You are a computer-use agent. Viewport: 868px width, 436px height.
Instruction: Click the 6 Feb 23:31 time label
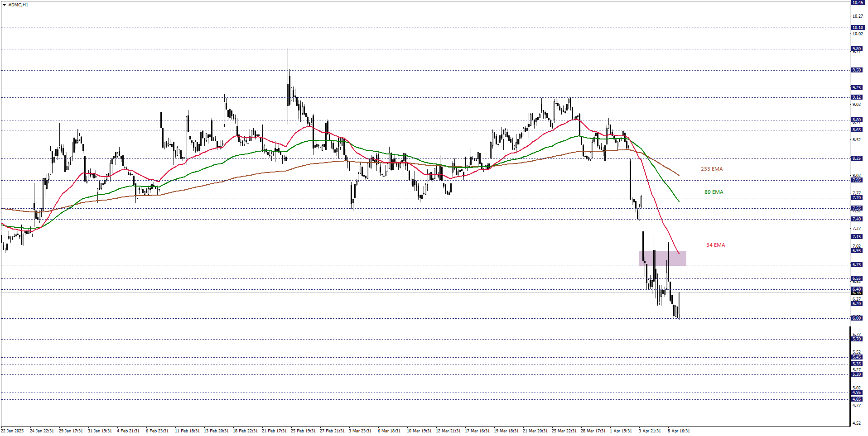[x=157, y=431]
